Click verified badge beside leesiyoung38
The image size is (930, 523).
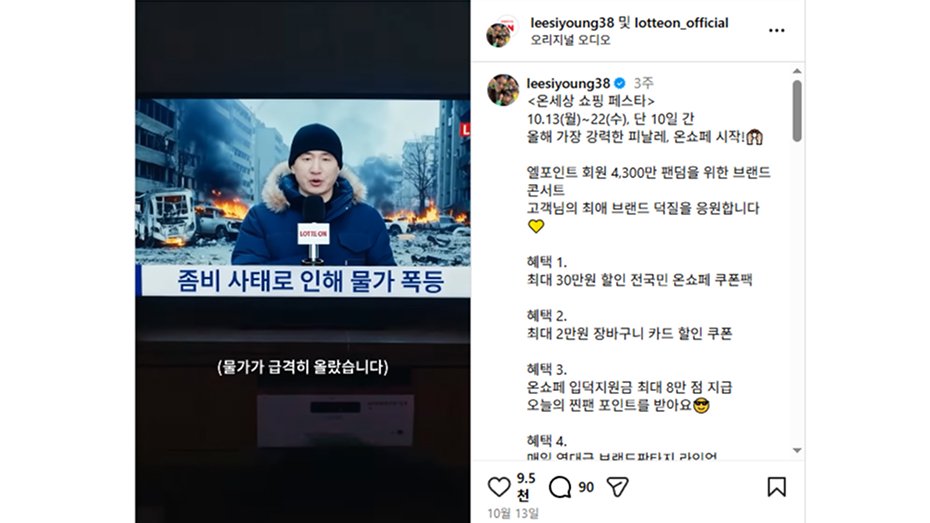click(x=620, y=83)
